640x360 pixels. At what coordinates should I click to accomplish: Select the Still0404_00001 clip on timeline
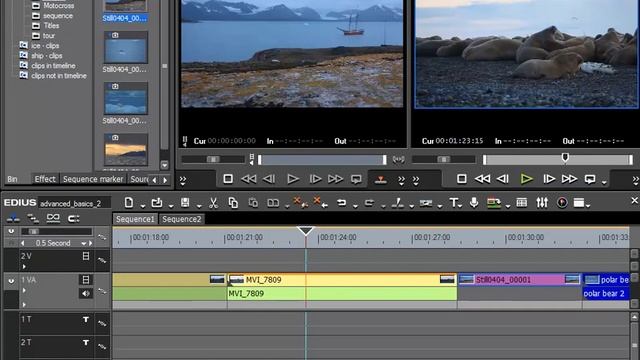click(x=519, y=280)
